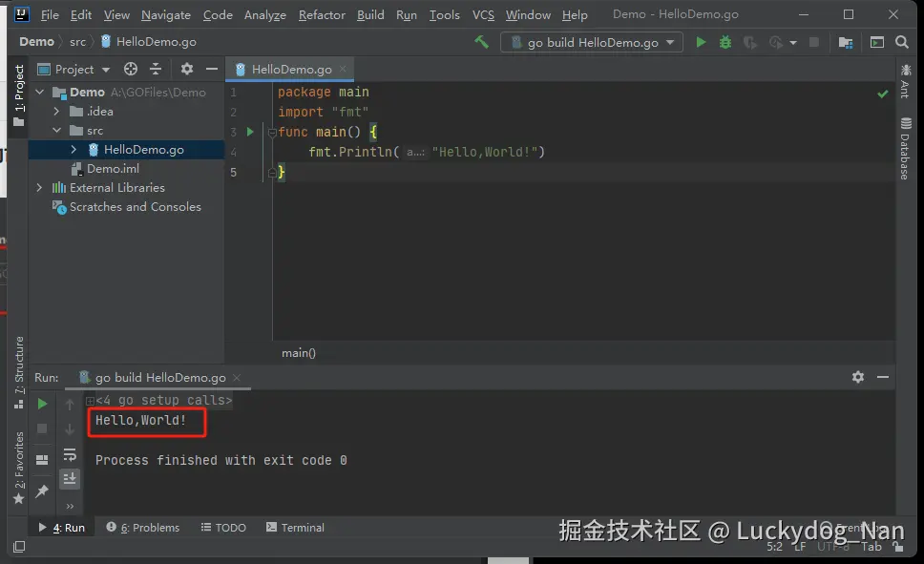924x564 pixels.
Task: Open the Navigate menu
Action: click(165, 14)
